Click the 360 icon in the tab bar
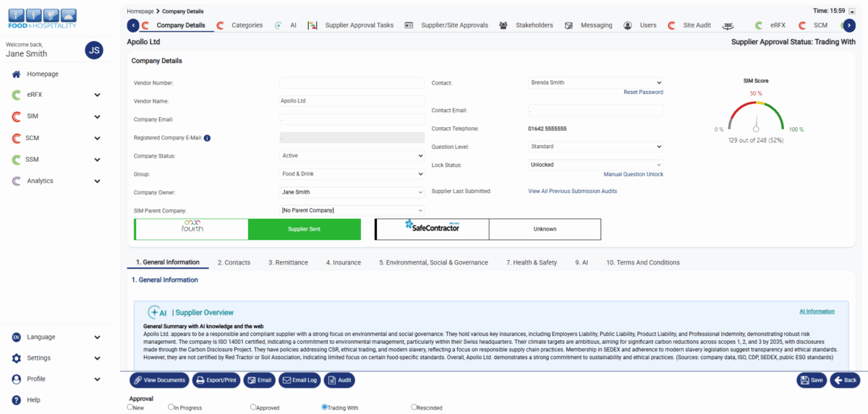 [x=728, y=25]
